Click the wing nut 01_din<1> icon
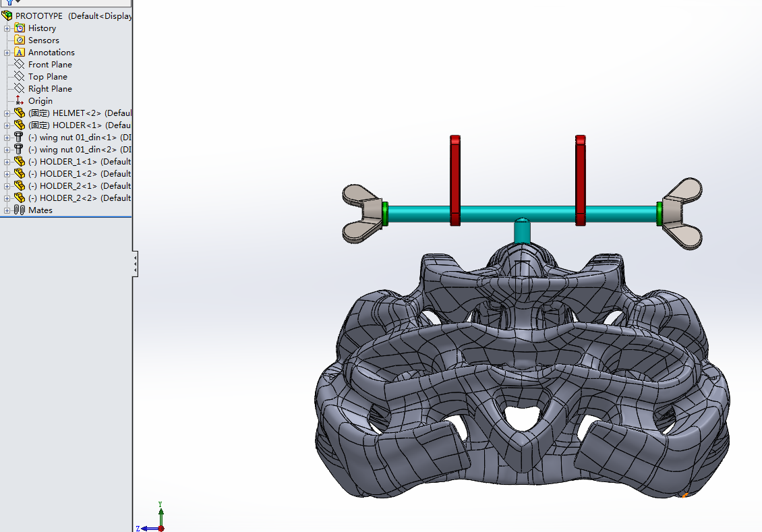Viewport: 762px width, 532px height. (x=20, y=137)
